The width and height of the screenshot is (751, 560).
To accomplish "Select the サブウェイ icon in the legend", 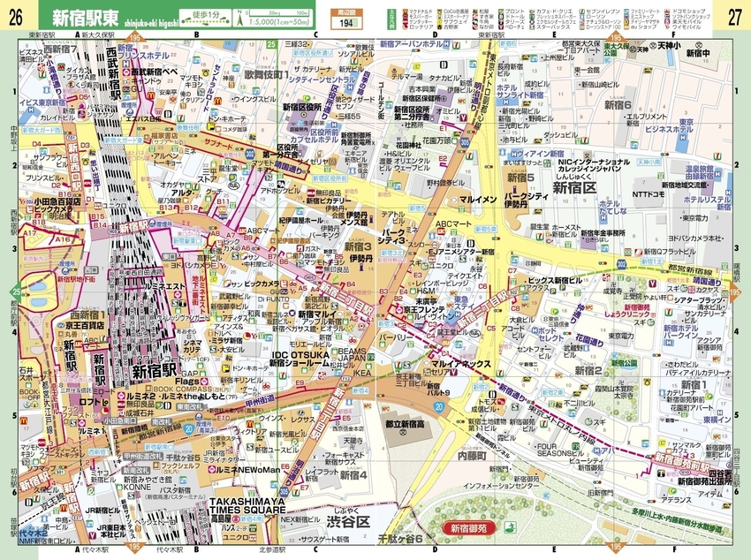I will [440, 21].
